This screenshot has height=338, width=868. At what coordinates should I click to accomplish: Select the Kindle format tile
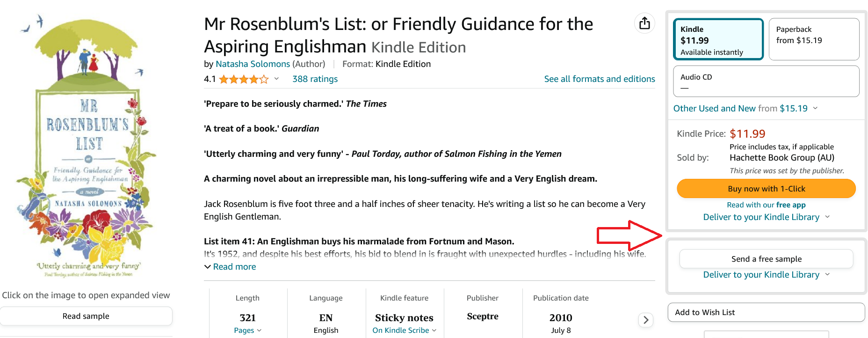pyautogui.click(x=718, y=39)
